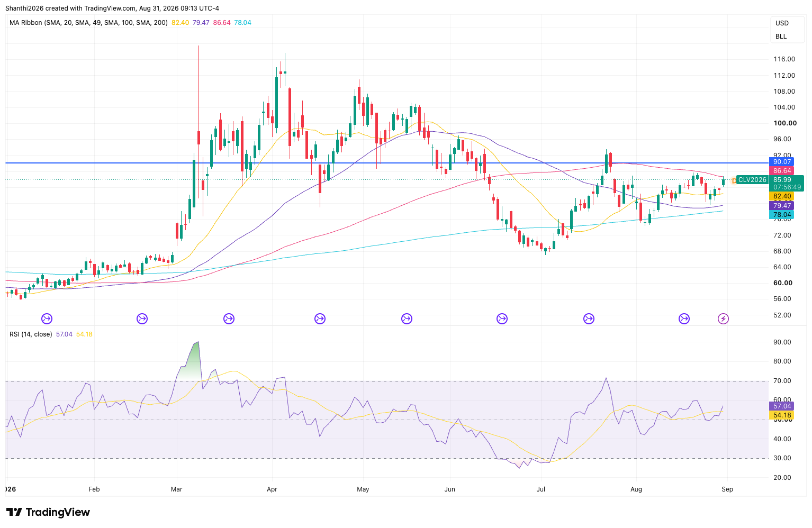Image resolution: width=812 pixels, height=528 pixels.
Task: Click the CLV2026 symbol tag on the chart
Action: (752, 180)
